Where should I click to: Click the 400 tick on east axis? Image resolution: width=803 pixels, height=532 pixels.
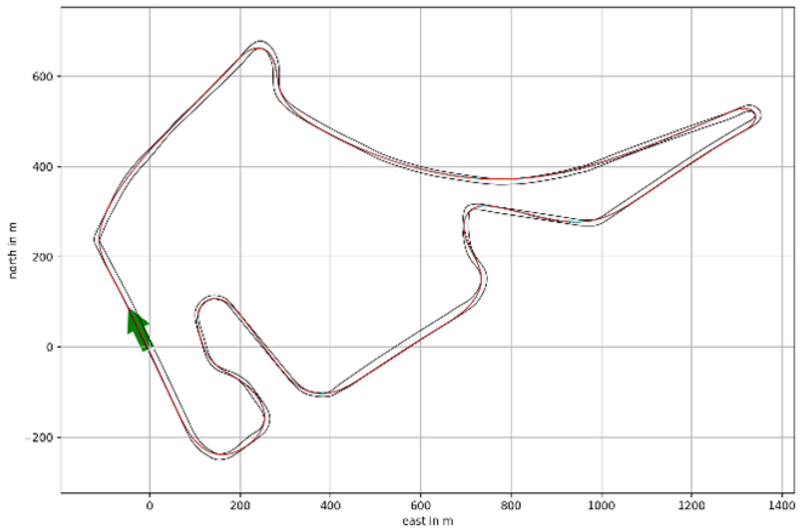[x=330, y=505]
